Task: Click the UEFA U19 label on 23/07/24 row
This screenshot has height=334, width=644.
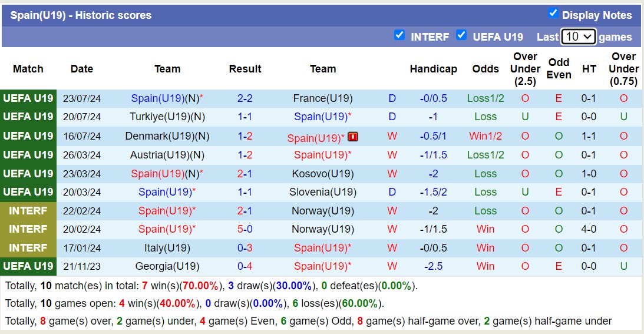Action: coord(28,98)
